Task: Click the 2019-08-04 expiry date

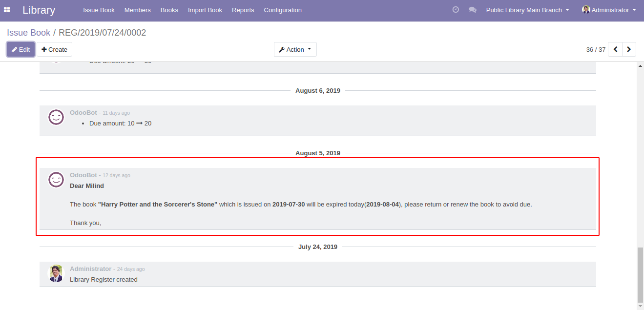Action: point(383,204)
